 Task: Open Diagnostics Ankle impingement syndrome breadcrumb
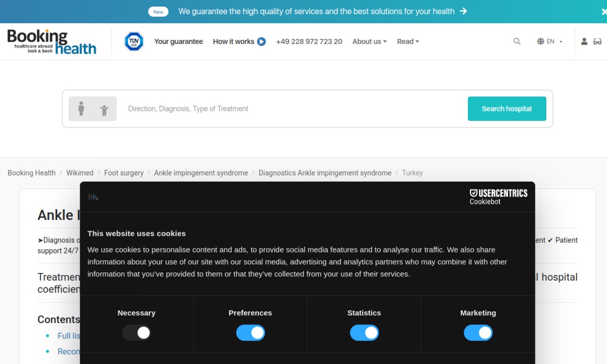[x=325, y=173]
